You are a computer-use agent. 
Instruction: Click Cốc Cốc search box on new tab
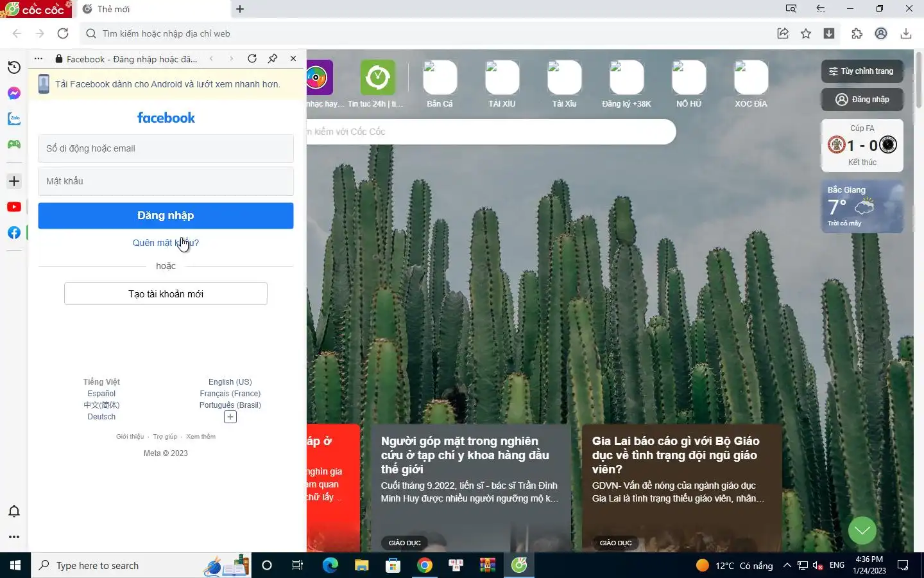(491, 132)
